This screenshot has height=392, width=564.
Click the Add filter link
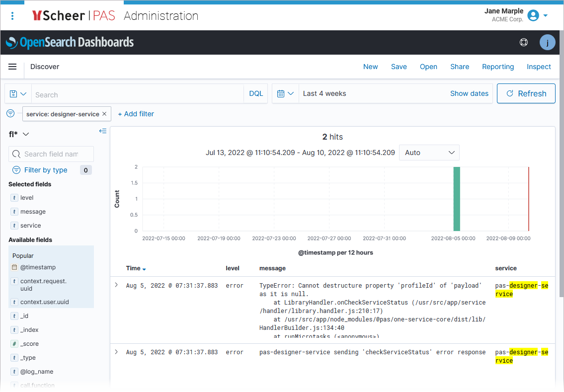click(x=136, y=114)
